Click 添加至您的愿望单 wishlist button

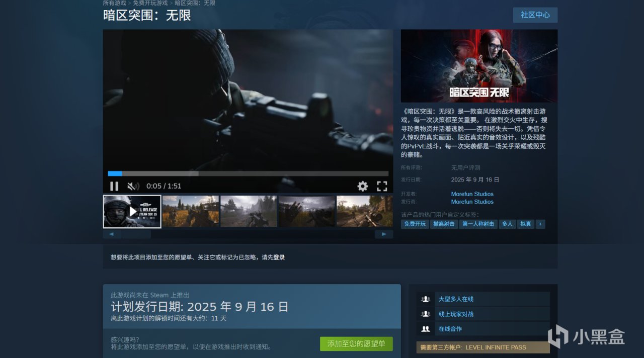356,344
